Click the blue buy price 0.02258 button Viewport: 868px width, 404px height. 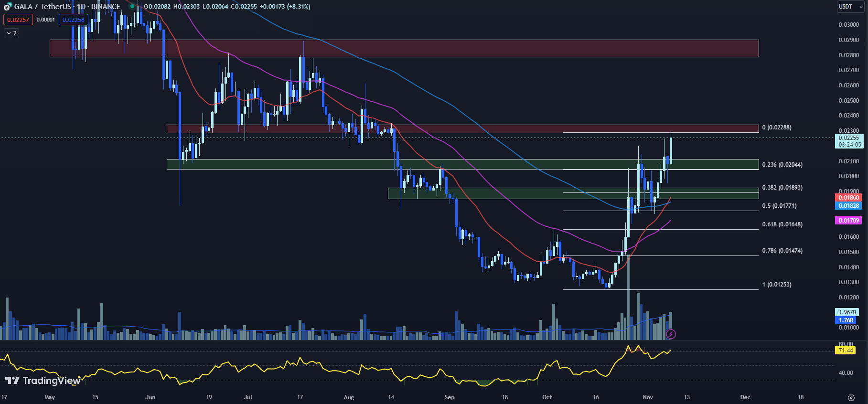74,20
